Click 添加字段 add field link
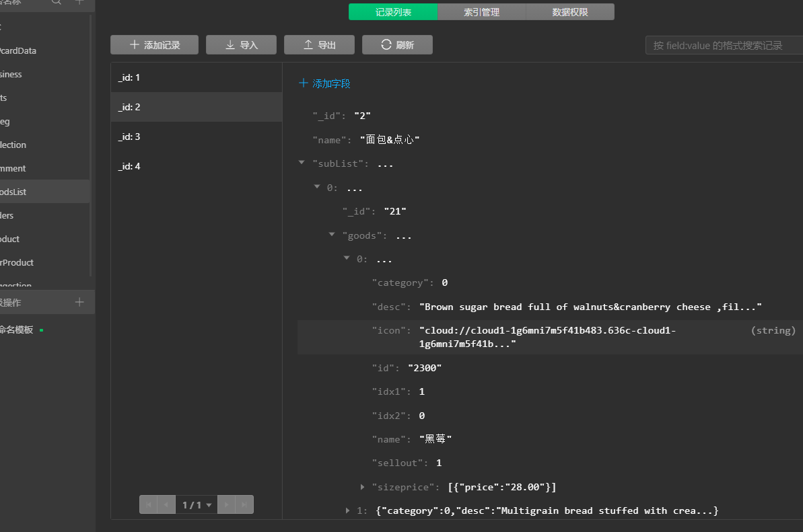Viewport: 803px width, 532px height. [x=324, y=83]
